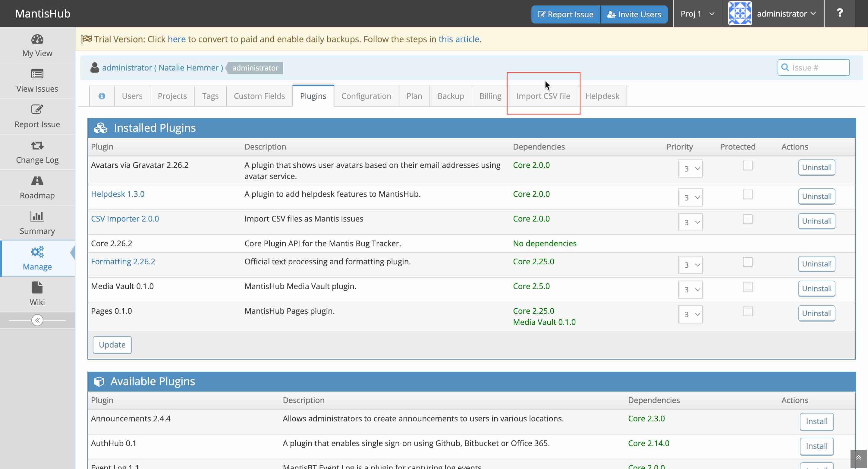
Task: Switch to the Projects tab
Action: (x=172, y=96)
